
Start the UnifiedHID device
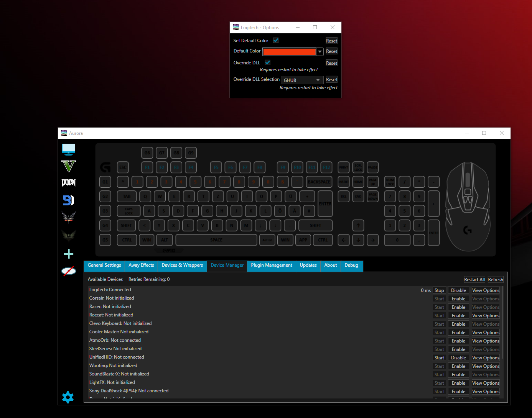tap(439, 358)
